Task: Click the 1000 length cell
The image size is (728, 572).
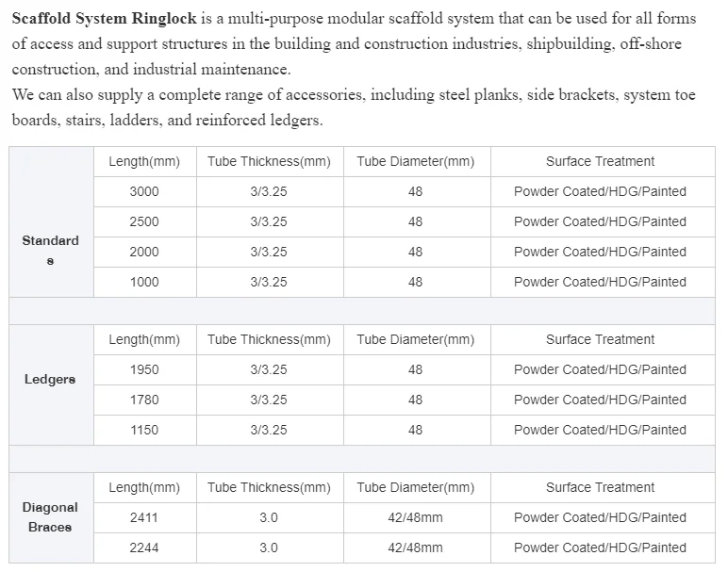Action: pyautogui.click(x=145, y=282)
